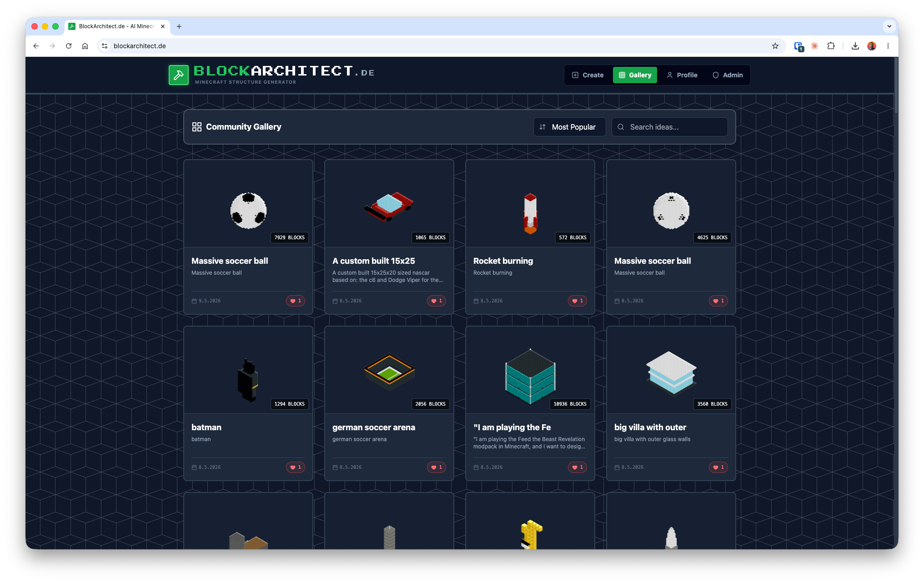
Task: Like the 4625-blocks Massive soccer ball
Action: point(718,301)
